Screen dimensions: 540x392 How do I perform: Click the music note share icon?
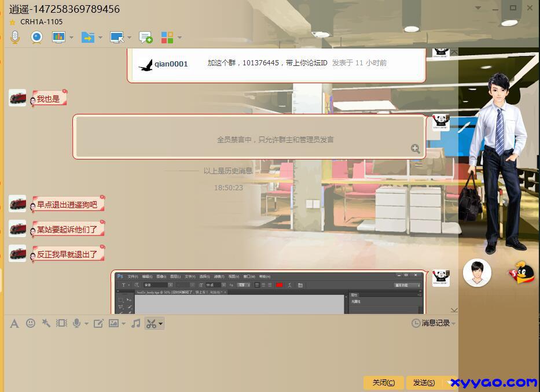click(x=135, y=323)
